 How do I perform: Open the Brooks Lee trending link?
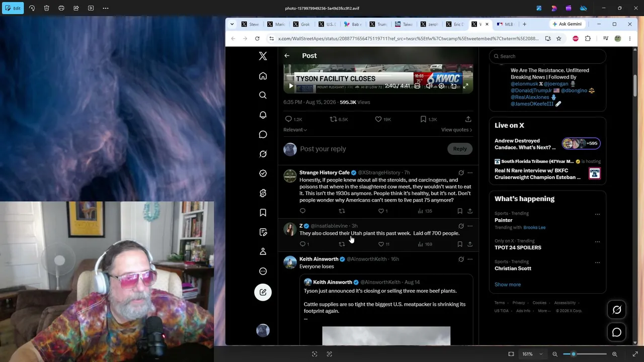pyautogui.click(x=534, y=227)
